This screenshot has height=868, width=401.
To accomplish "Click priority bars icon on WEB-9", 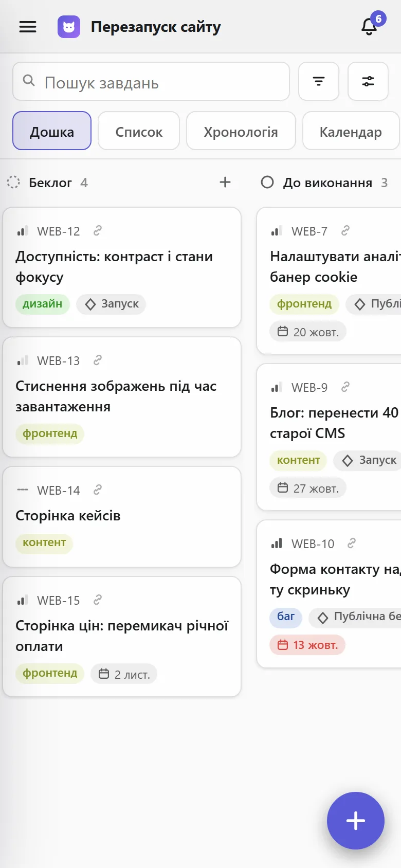I will pos(277,387).
